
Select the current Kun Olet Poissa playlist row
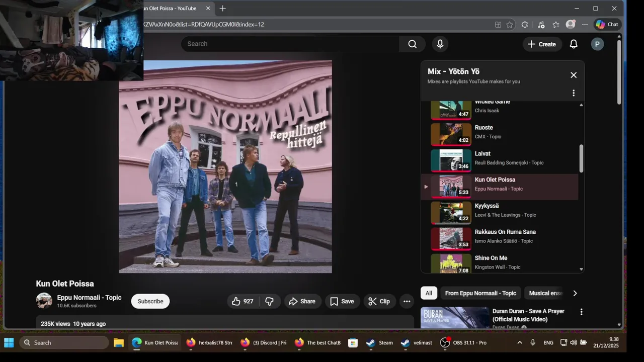coord(500,187)
